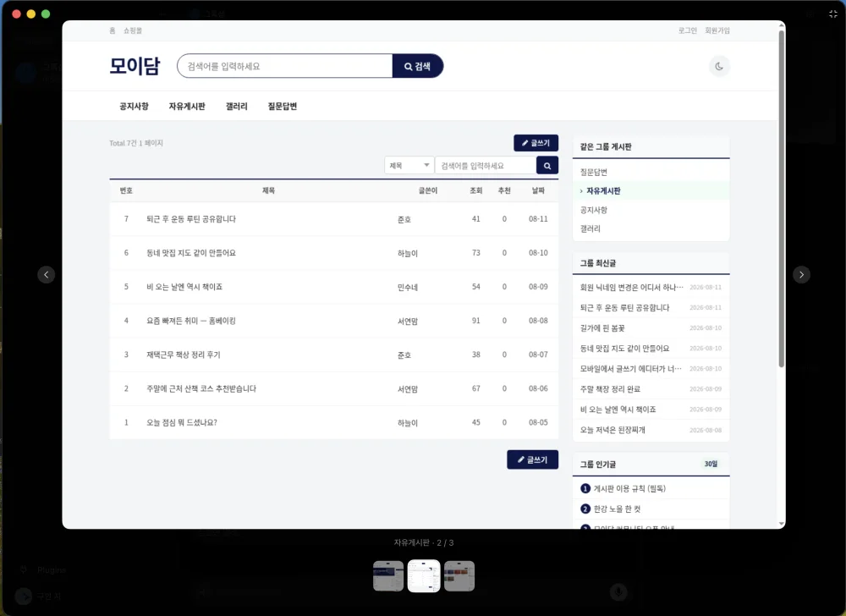Open the third thumbnail in the filmstrip
846x616 pixels.
click(x=459, y=575)
